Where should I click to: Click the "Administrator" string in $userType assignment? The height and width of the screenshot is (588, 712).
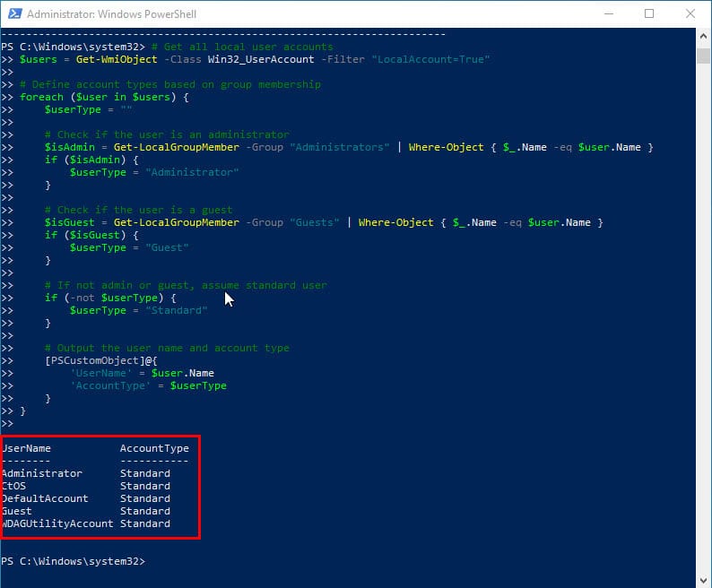coord(192,172)
